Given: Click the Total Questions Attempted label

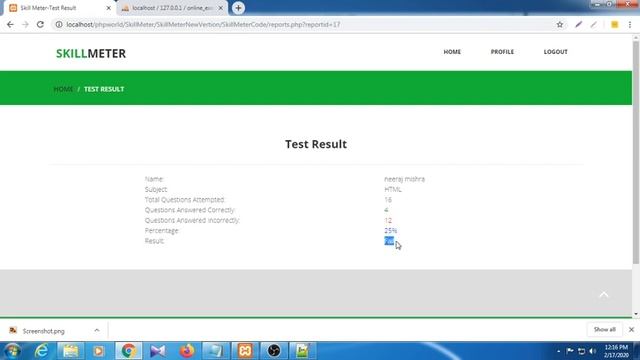Looking at the screenshot, I should point(185,200).
